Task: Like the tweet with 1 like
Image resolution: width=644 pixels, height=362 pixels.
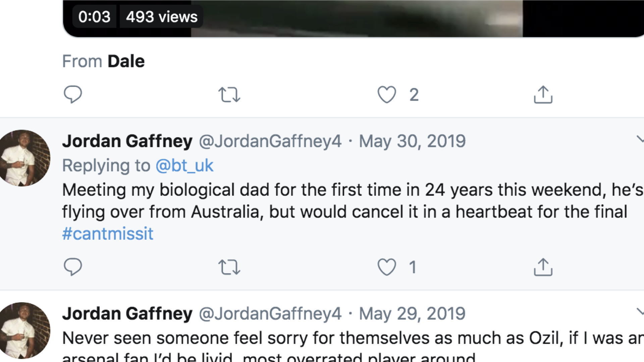Action: (x=387, y=267)
